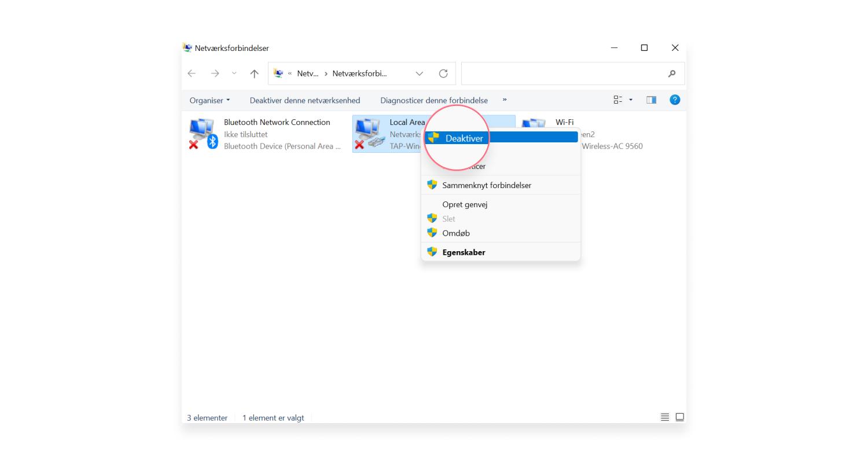Click the search magnifier icon
The image size is (868, 463).
(672, 74)
